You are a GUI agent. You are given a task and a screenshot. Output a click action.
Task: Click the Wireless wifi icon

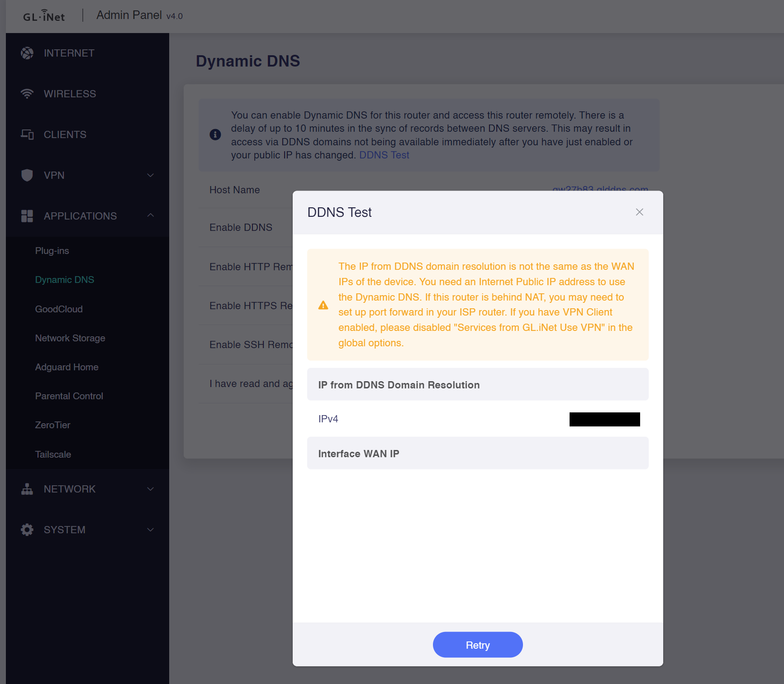[27, 94]
